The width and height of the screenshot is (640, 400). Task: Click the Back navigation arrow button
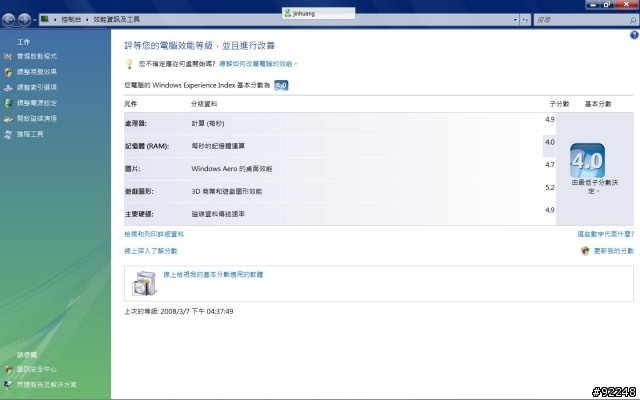9,19
